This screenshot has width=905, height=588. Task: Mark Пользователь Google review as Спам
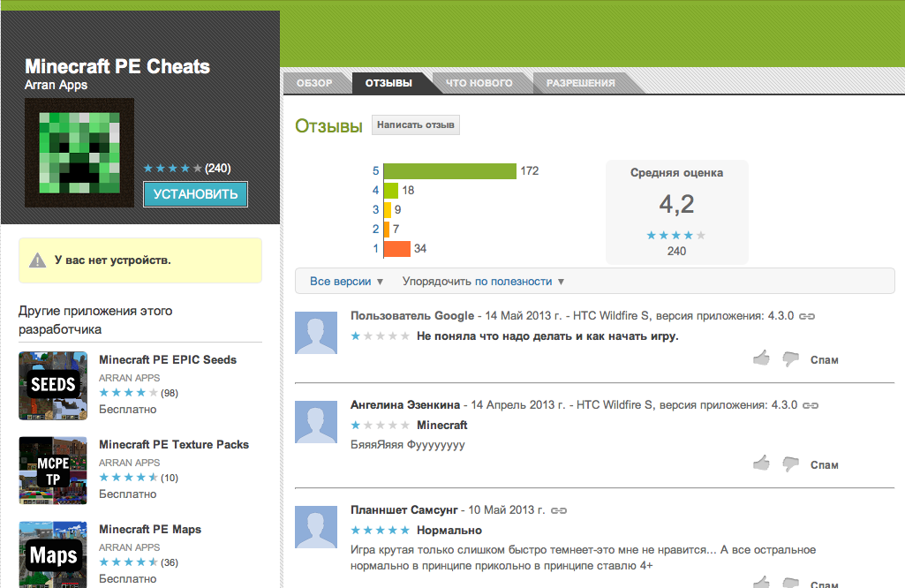click(x=824, y=360)
